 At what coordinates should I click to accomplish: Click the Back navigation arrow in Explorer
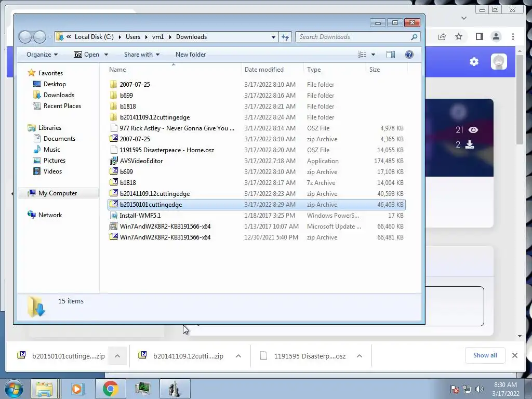coord(25,37)
